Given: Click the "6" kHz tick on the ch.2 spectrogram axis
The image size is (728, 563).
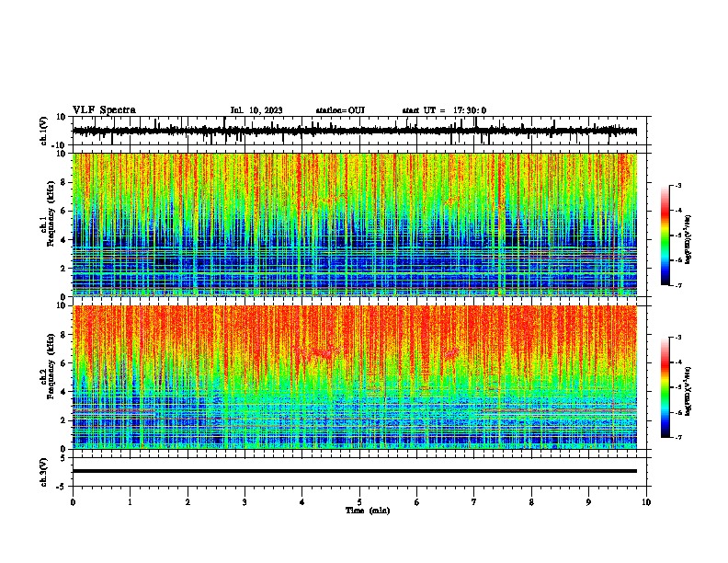Looking at the screenshot, I should click(63, 363).
